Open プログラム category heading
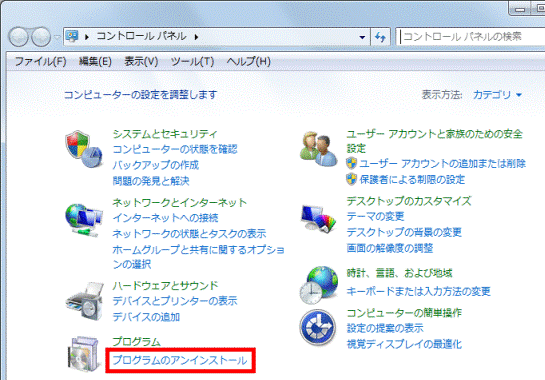Viewport: 545px width, 380px height. click(x=136, y=342)
